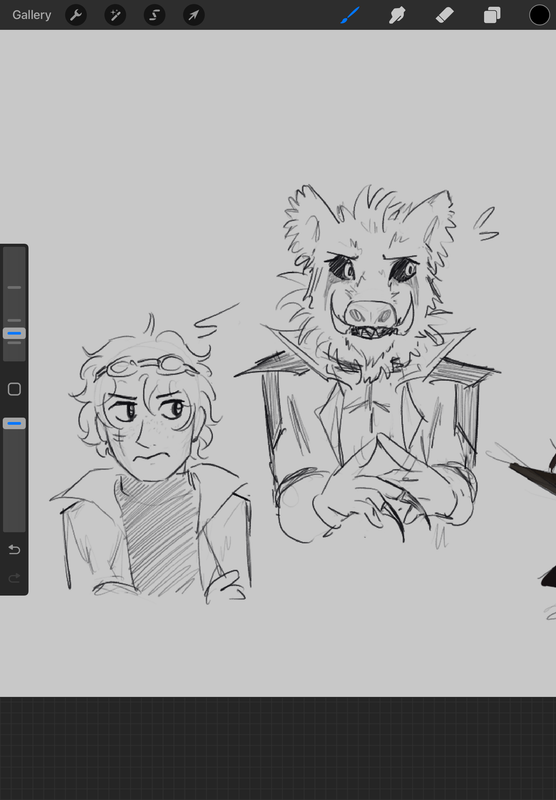The height and width of the screenshot is (800, 556).
Task: Select the Brush tool
Action: tap(350, 15)
